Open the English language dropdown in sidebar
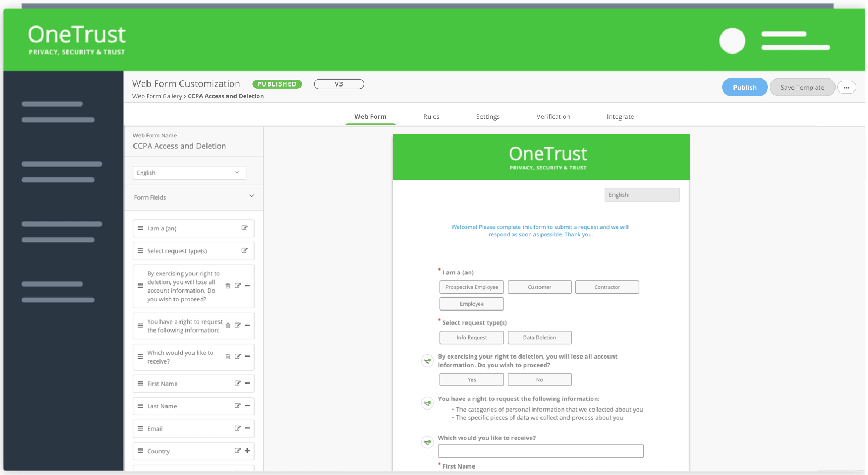The width and height of the screenshot is (868, 475). point(190,173)
